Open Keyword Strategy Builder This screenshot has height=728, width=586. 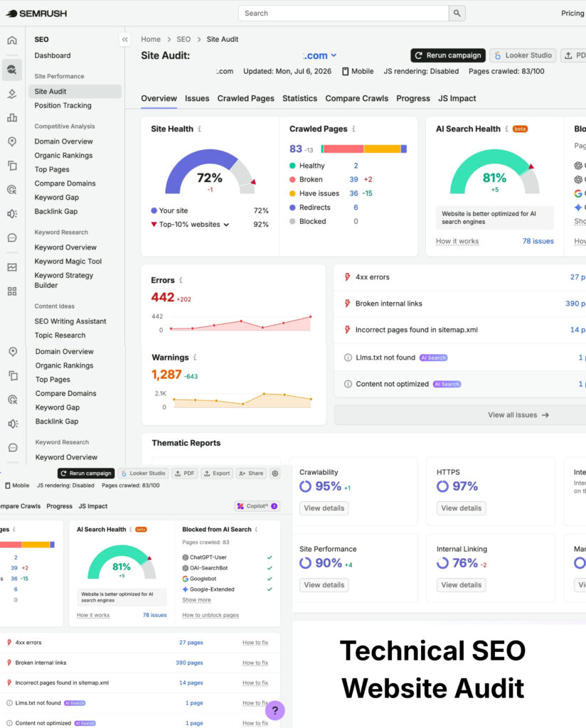coord(63,280)
